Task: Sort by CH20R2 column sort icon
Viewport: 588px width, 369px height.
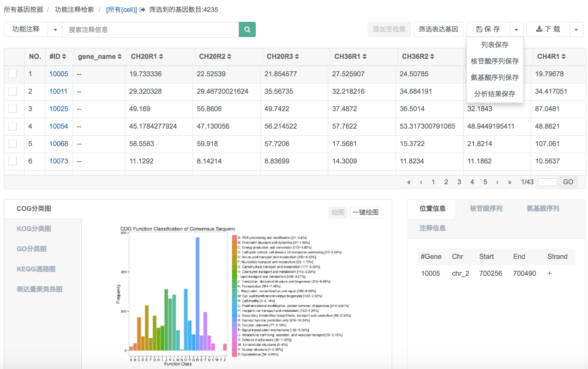Action: point(229,57)
